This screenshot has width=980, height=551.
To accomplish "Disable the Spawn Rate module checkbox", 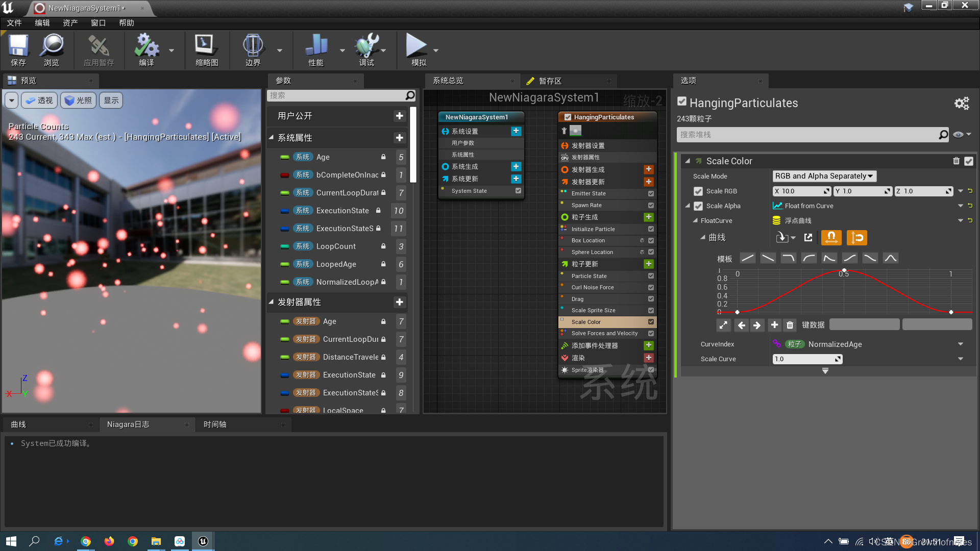I will click(651, 205).
